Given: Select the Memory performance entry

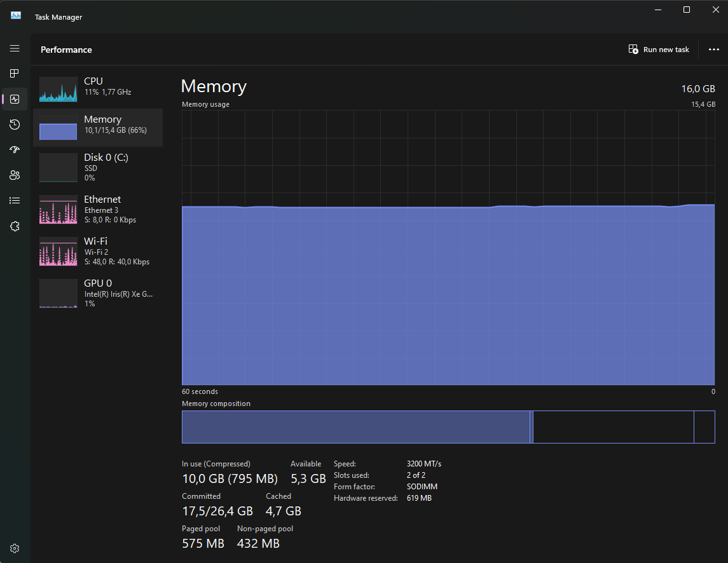Looking at the screenshot, I should coord(98,128).
